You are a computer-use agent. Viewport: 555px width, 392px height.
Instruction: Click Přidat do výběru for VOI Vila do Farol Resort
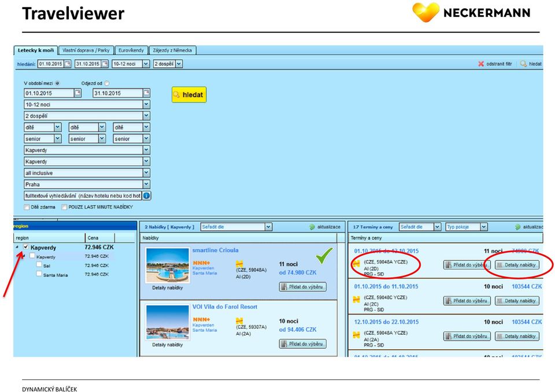302,343
